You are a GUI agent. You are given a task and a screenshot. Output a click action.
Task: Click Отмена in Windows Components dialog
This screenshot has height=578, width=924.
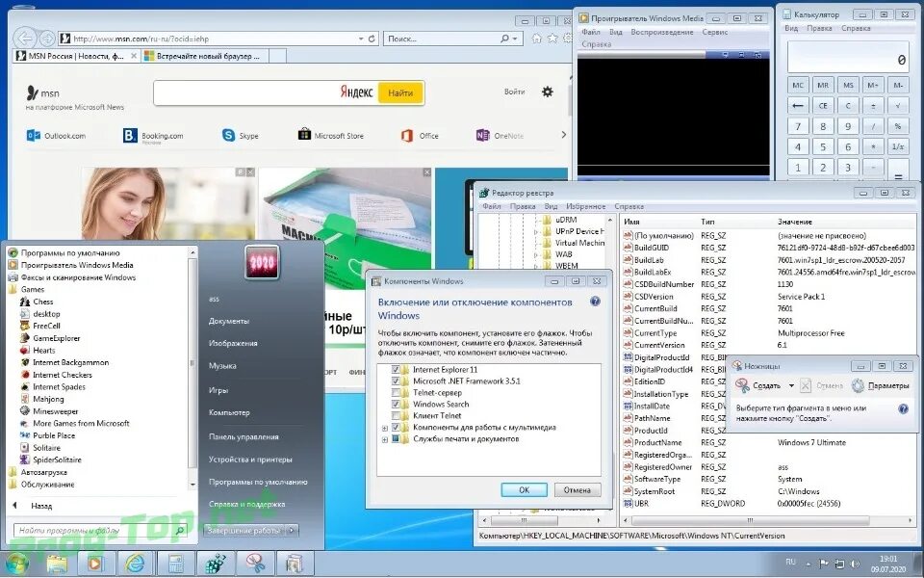[x=577, y=489]
